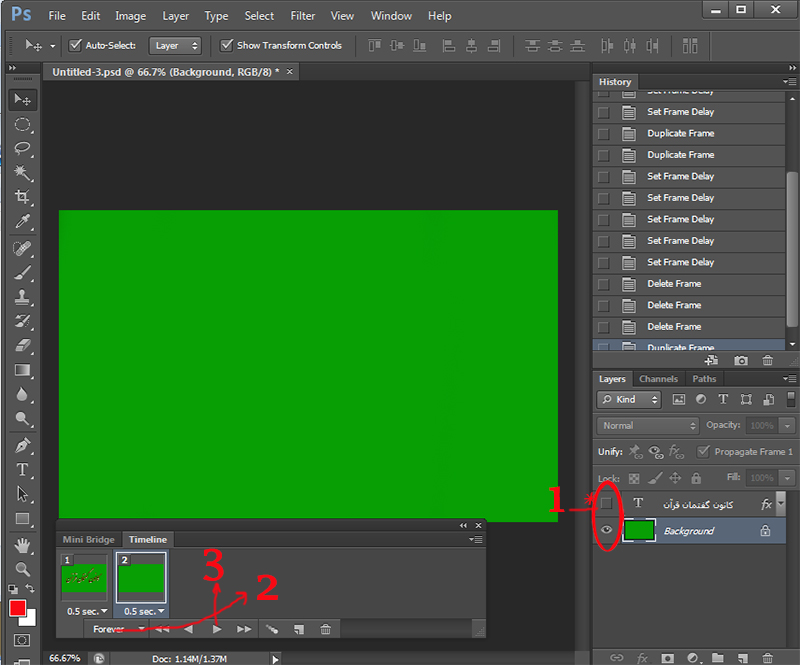Open the Normal blend mode dropdown
Viewport: 800px width, 665px height.
tap(647, 426)
